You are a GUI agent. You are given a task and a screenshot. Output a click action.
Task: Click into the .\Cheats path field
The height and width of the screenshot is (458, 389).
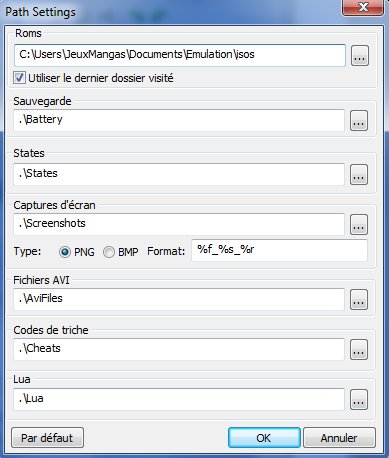click(x=179, y=349)
